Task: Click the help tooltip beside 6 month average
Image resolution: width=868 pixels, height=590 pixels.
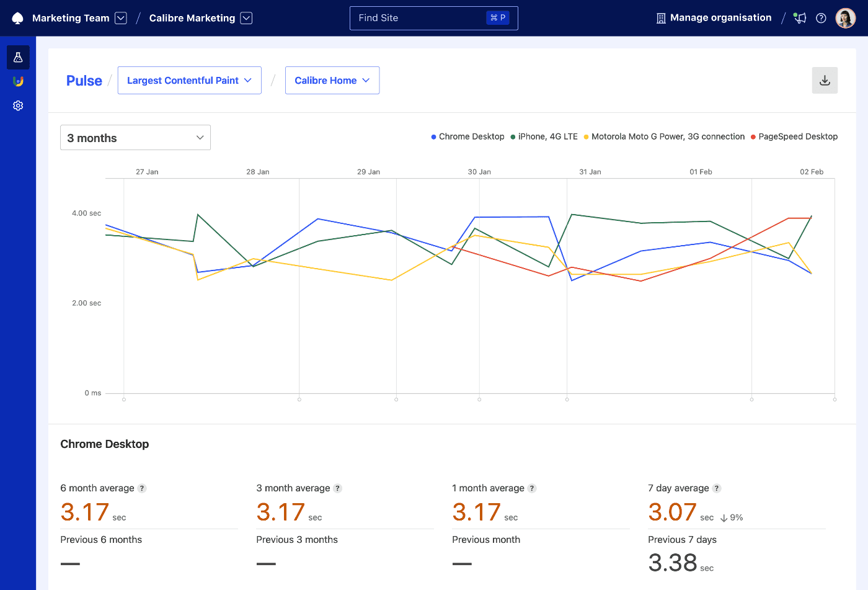Action: point(143,488)
